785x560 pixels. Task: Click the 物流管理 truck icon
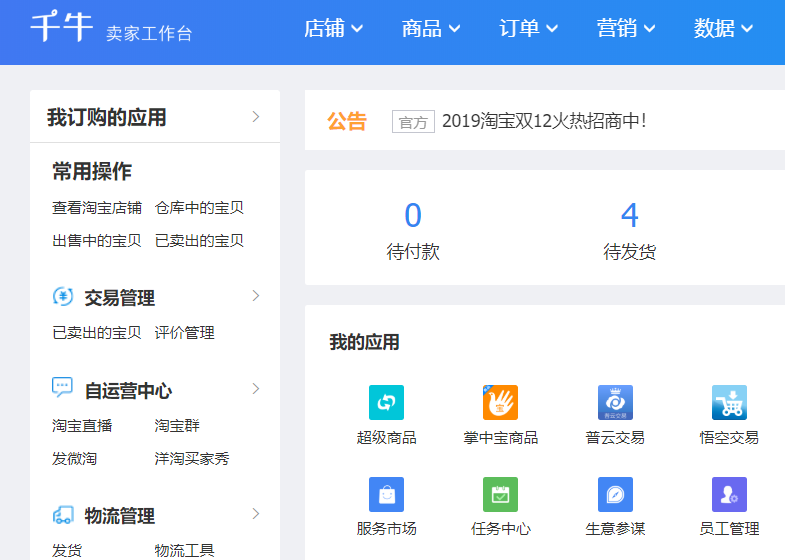63,515
